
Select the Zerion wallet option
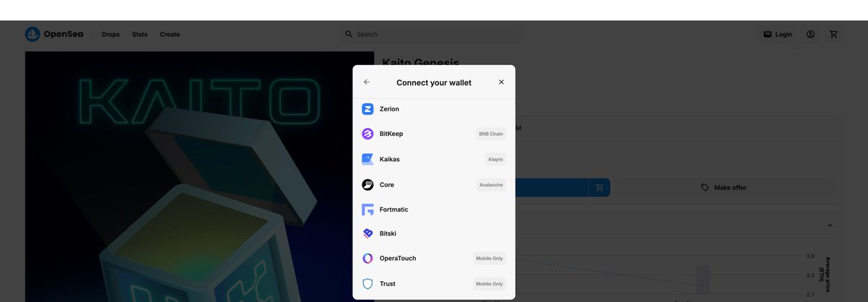(x=434, y=109)
